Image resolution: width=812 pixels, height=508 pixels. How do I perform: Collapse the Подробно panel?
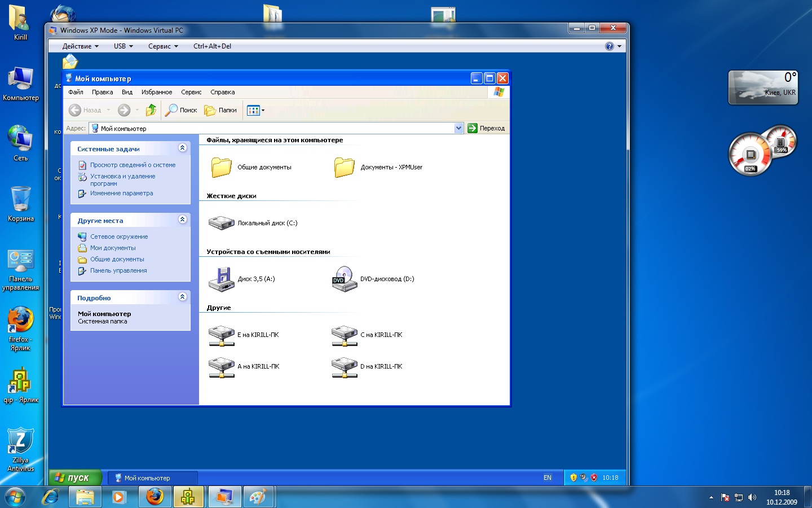182,297
